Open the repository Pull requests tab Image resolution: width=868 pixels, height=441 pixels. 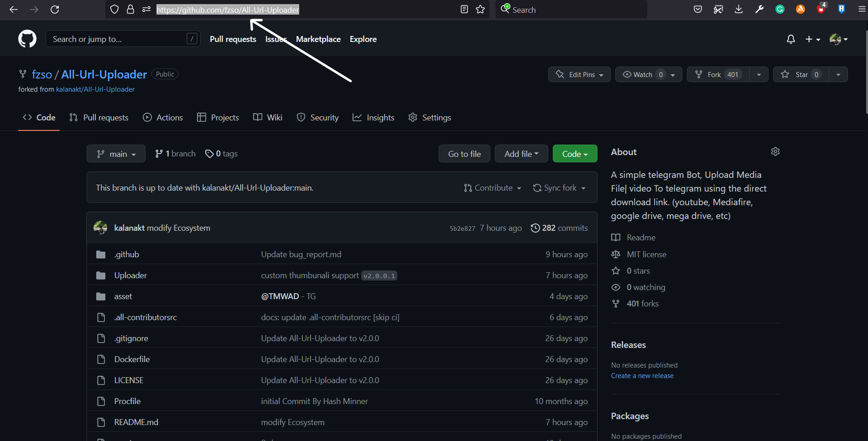click(x=99, y=118)
